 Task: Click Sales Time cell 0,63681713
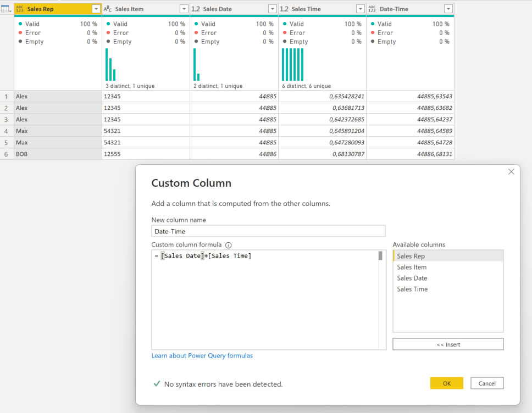pos(322,108)
